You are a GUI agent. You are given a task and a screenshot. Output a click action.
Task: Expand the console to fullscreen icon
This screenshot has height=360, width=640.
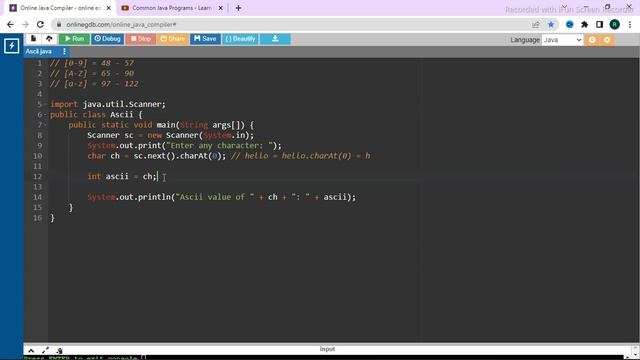pyautogui.click(x=45, y=351)
